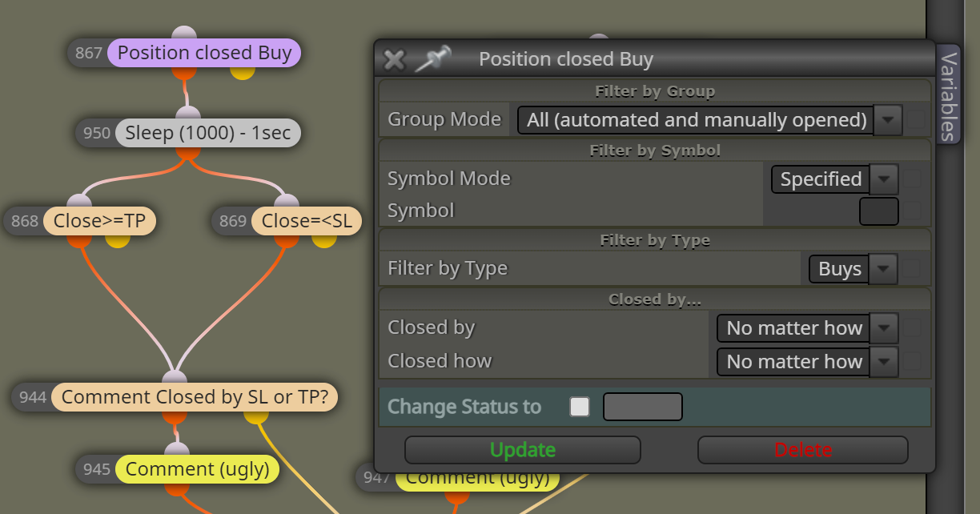The width and height of the screenshot is (980, 514).
Task: Select block 945 Comment (ugly)
Action: tap(197, 469)
